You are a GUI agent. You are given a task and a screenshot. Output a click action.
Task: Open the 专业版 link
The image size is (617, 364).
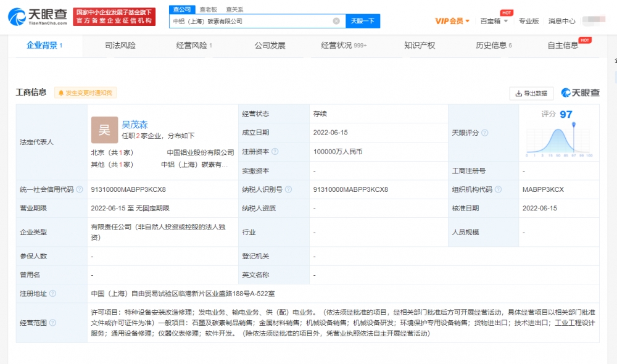tap(529, 21)
